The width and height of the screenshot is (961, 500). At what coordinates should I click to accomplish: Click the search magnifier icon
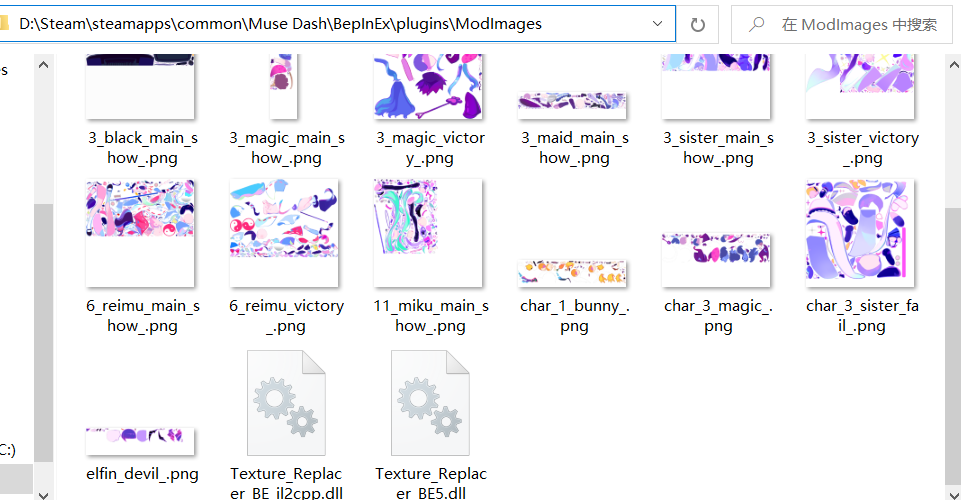click(756, 25)
